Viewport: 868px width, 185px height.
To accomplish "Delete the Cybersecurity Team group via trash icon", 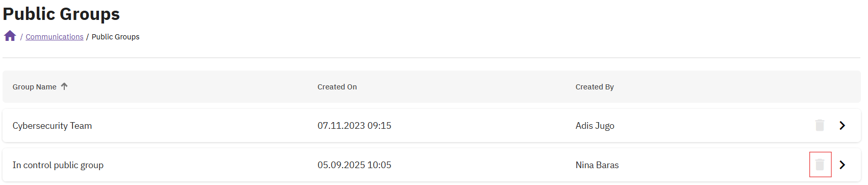I will point(820,125).
